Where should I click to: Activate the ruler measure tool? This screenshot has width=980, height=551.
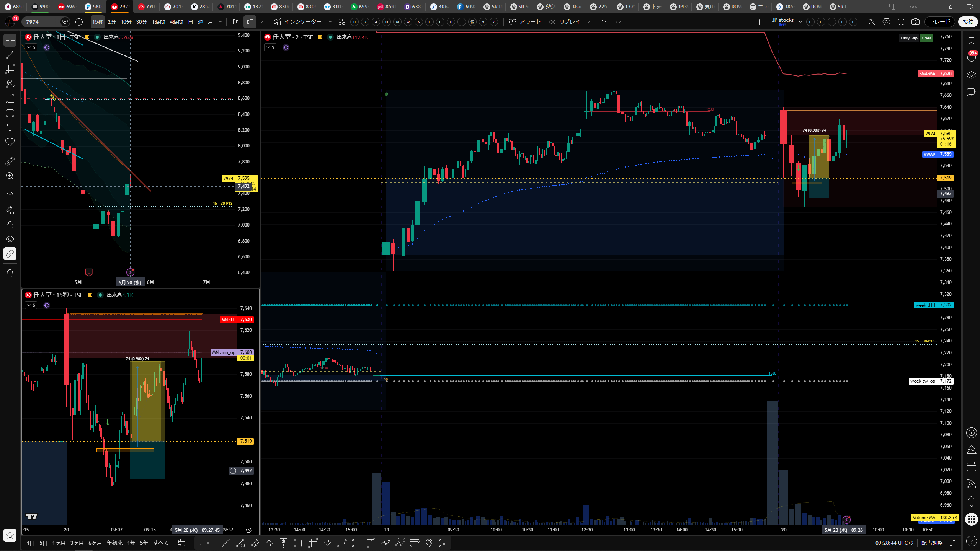10,161
